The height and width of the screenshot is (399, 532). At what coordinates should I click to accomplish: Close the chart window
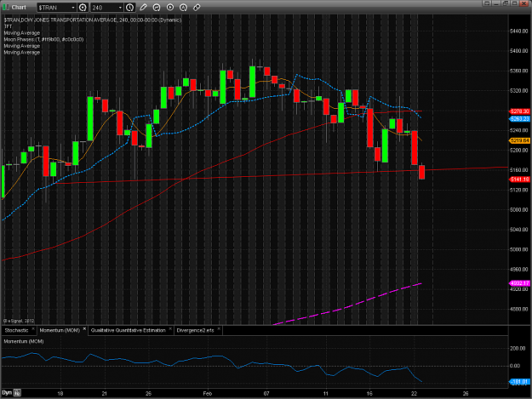click(524, 3)
